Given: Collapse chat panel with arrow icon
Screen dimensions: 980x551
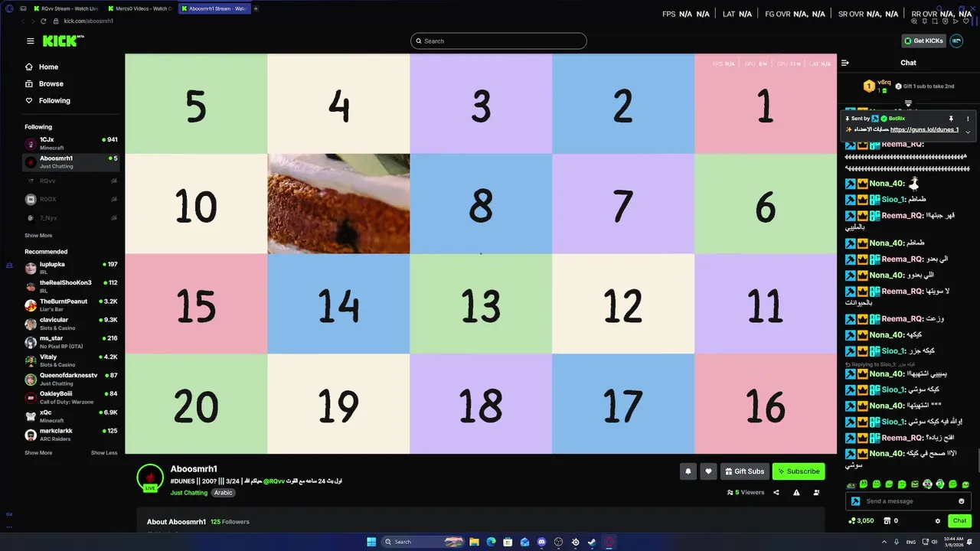Looking at the screenshot, I should (x=845, y=63).
